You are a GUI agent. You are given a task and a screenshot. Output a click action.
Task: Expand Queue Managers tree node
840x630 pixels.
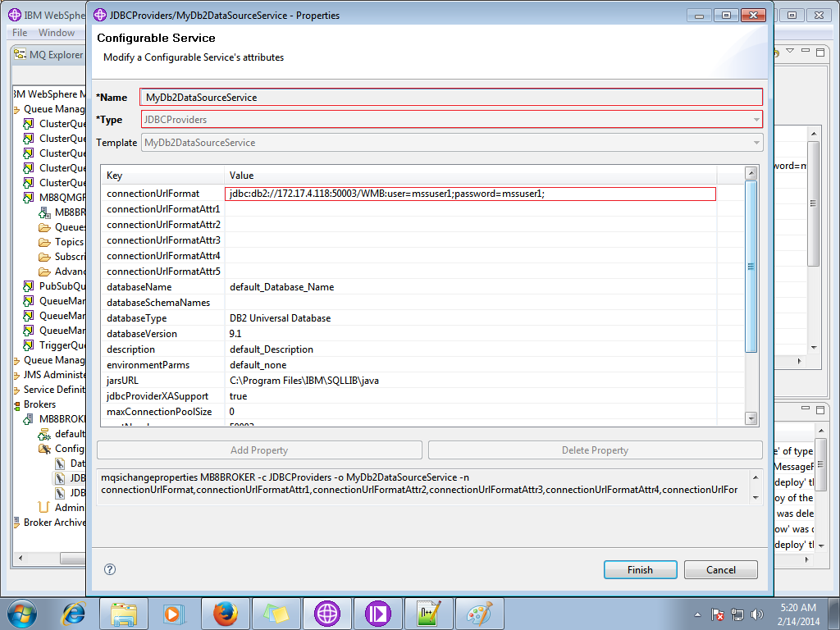16,109
